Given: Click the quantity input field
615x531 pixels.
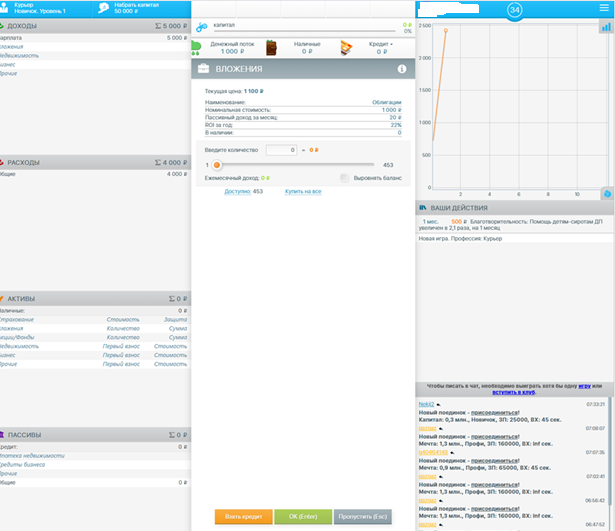Looking at the screenshot, I should (x=281, y=150).
